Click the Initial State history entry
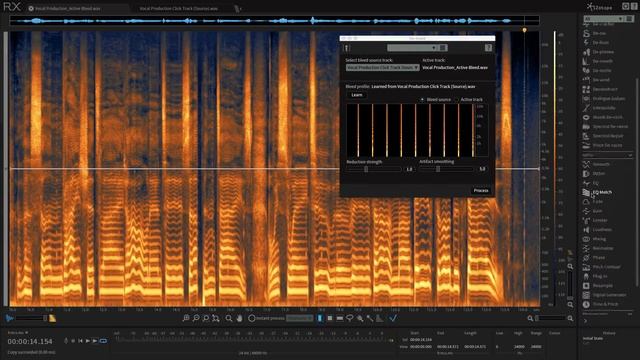The height and width of the screenshot is (360, 640). (593, 339)
